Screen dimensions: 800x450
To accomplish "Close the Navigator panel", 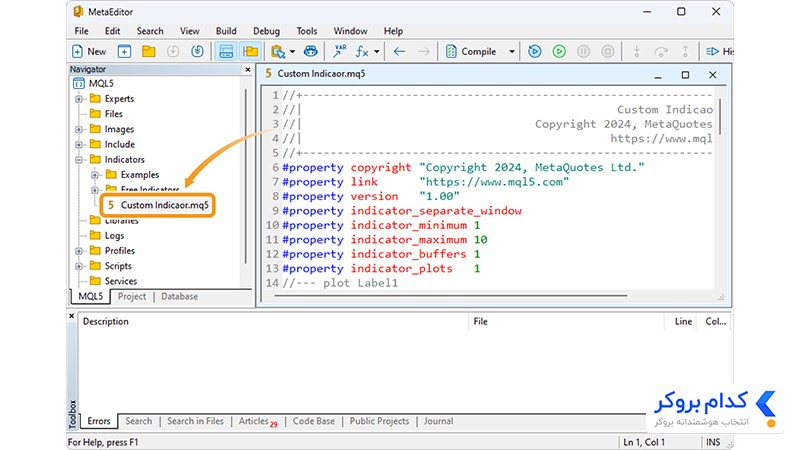I will point(248,69).
